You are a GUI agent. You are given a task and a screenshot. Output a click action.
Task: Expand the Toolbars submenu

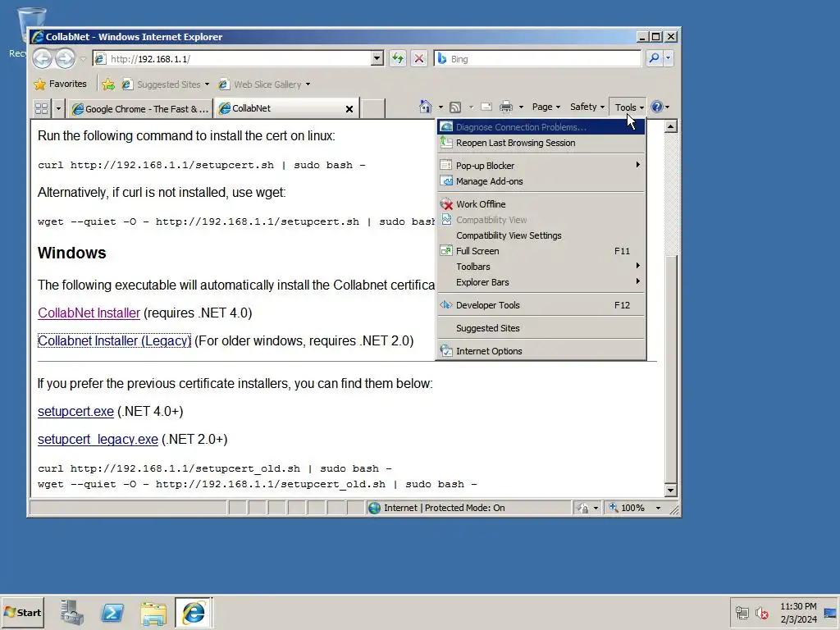tap(541, 267)
